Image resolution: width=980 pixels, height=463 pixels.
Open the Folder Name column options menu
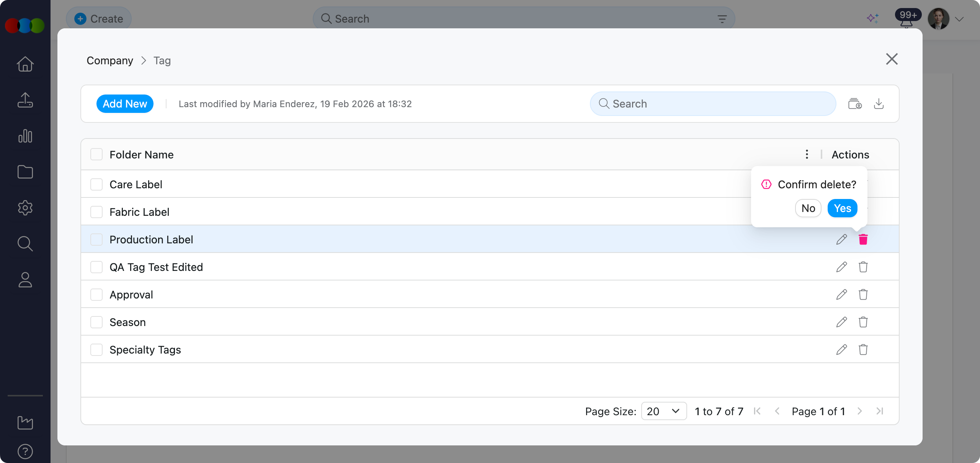(x=807, y=155)
